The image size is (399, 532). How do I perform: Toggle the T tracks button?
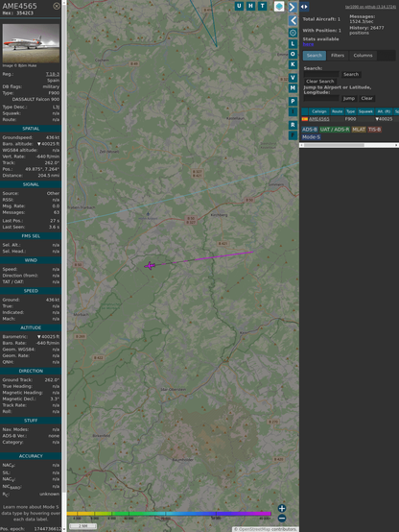[262, 6]
